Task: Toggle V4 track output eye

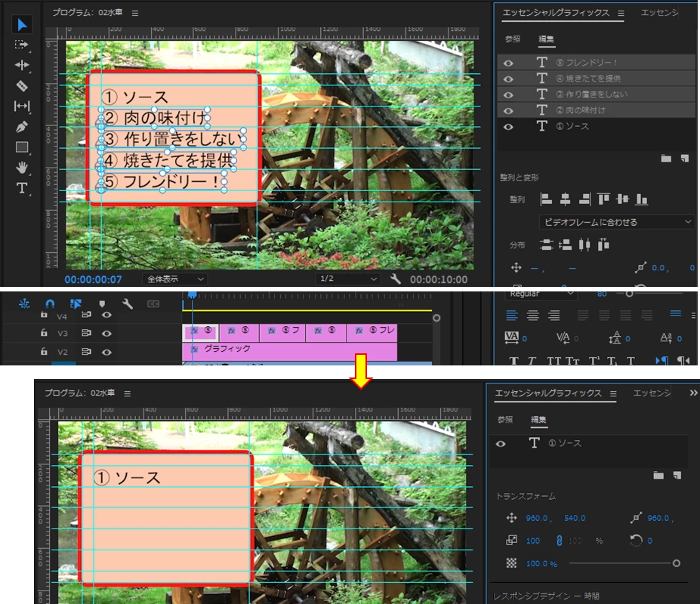Action: [106, 315]
